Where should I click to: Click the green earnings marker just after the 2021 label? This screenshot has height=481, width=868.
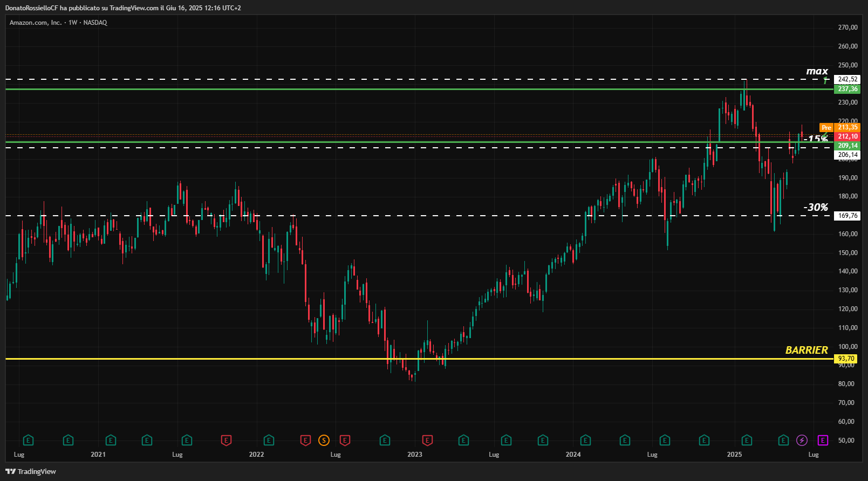[111, 441]
